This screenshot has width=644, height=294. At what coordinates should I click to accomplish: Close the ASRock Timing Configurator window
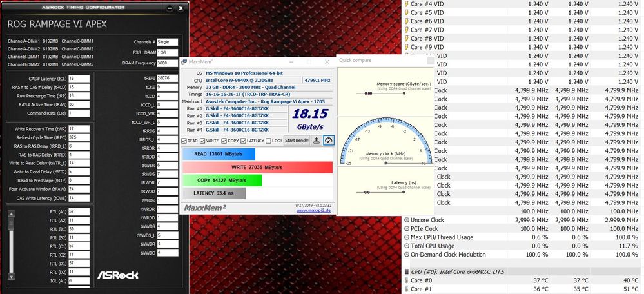click(x=182, y=8)
